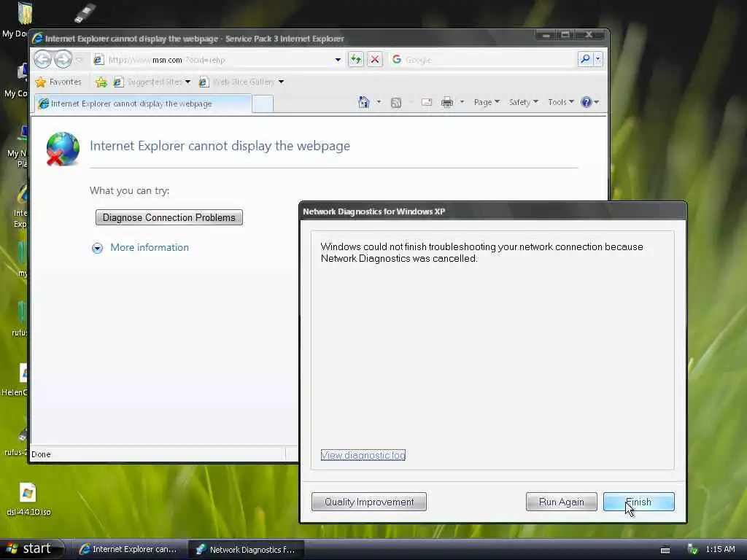Select the dsl-4.4.10.iso desktop file
The width and height of the screenshot is (747, 560).
28,500
